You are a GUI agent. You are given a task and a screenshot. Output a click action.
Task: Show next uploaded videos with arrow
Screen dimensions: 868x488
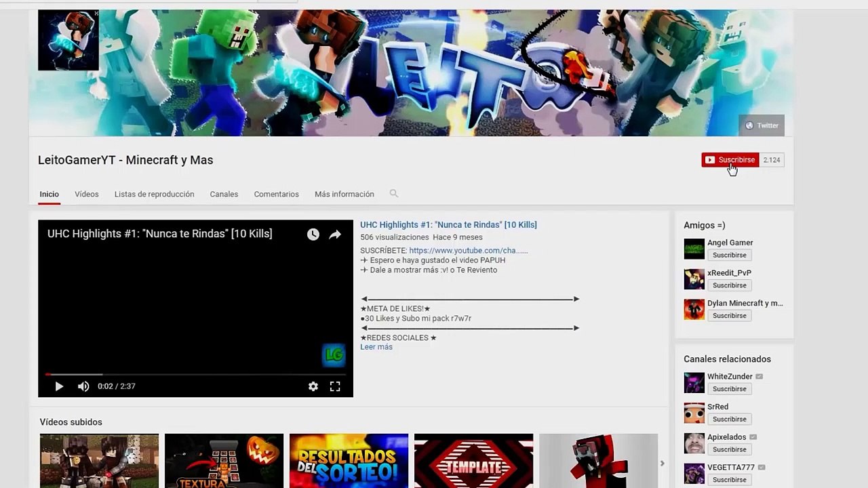(x=663, y=464)
